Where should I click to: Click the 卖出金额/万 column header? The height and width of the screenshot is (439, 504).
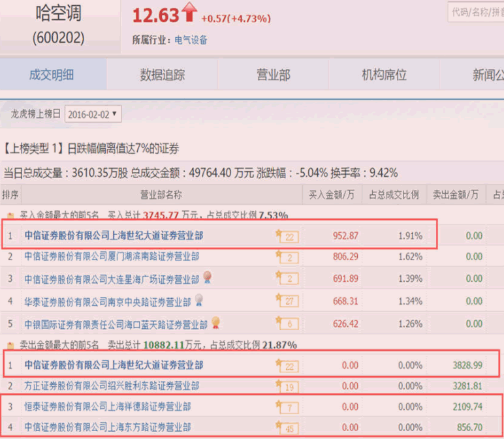(456, 194)
